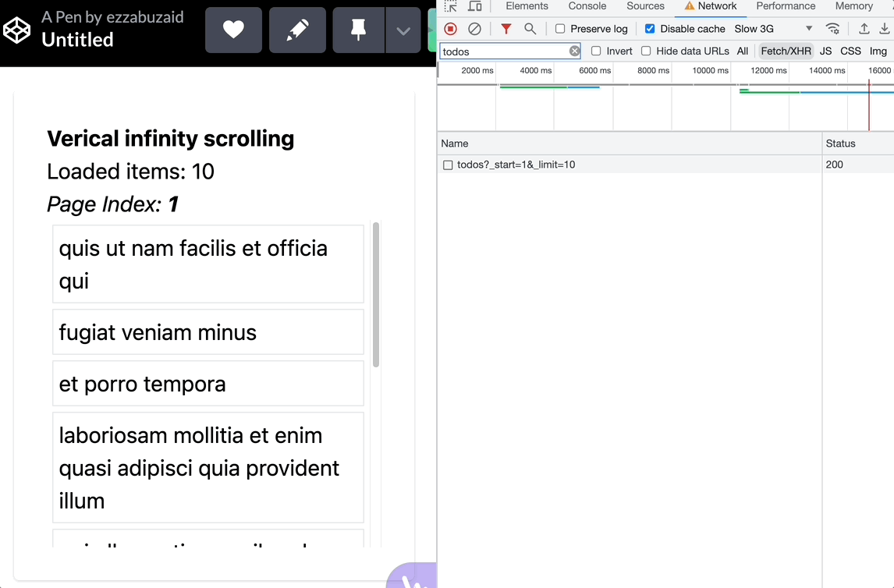The image size is (894, 588).
Task: Uncheck the Disable cache checkbox
Action: click(x=650, y=29)
